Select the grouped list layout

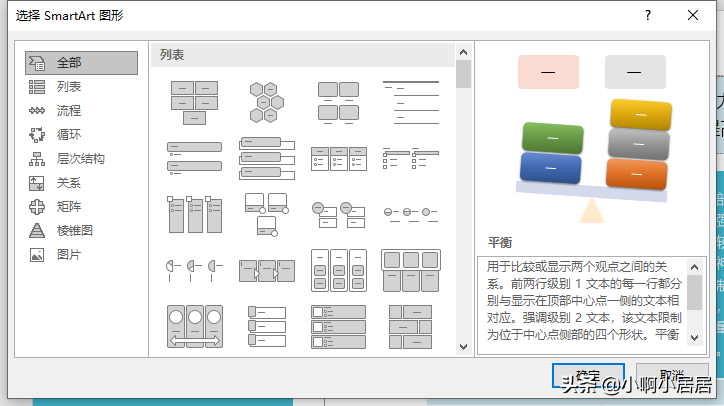click(x=338, y=271)
